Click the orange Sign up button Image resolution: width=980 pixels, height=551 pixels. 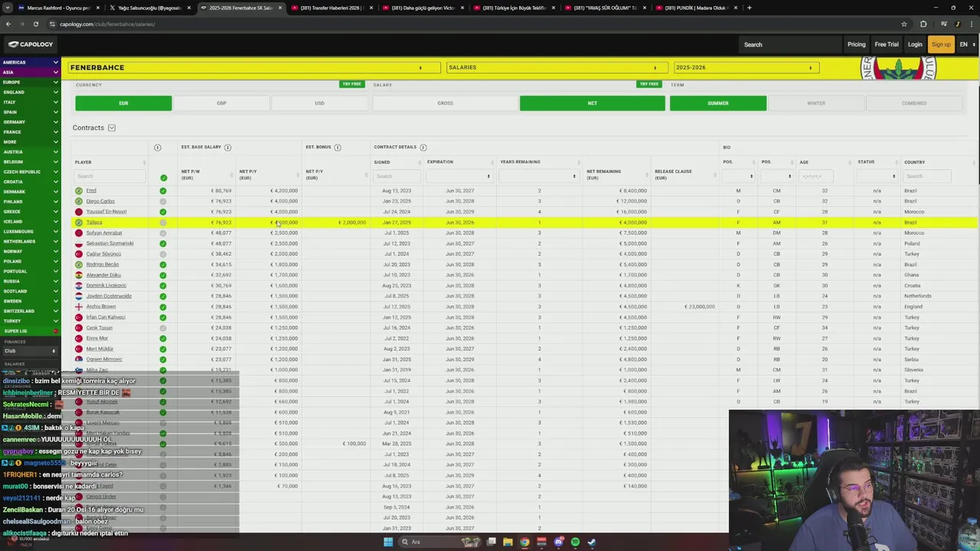tap(941, 44)
